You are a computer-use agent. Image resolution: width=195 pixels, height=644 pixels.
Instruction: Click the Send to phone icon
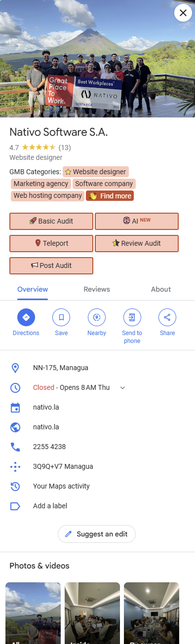[132, 317]
